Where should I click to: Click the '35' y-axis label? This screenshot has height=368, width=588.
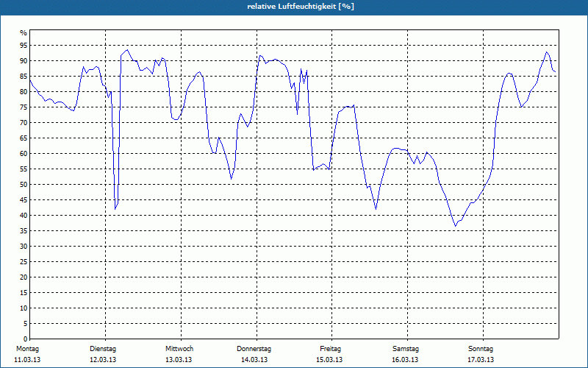click(24, 231)
